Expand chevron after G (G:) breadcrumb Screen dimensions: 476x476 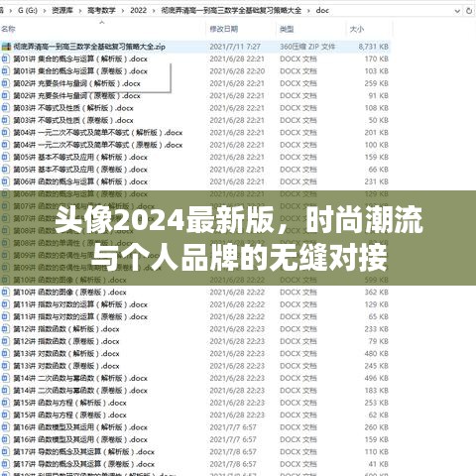tap(45, 11)
